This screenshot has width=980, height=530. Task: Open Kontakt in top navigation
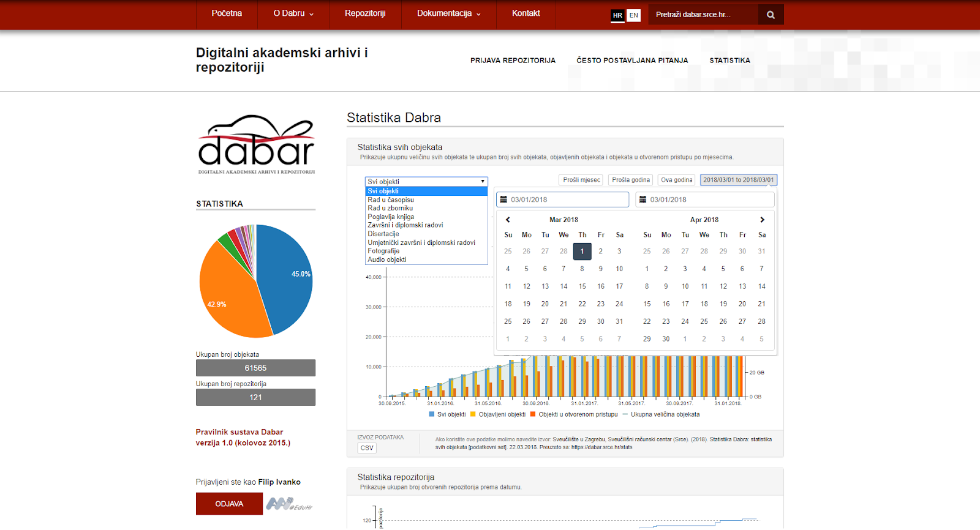point(526,13)
